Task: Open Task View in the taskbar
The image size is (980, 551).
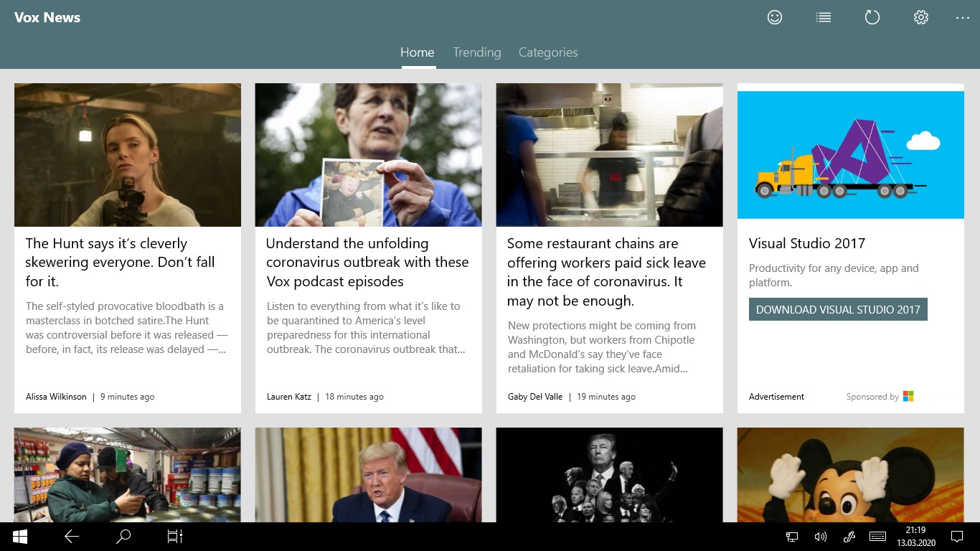Action: pos(175,536)
